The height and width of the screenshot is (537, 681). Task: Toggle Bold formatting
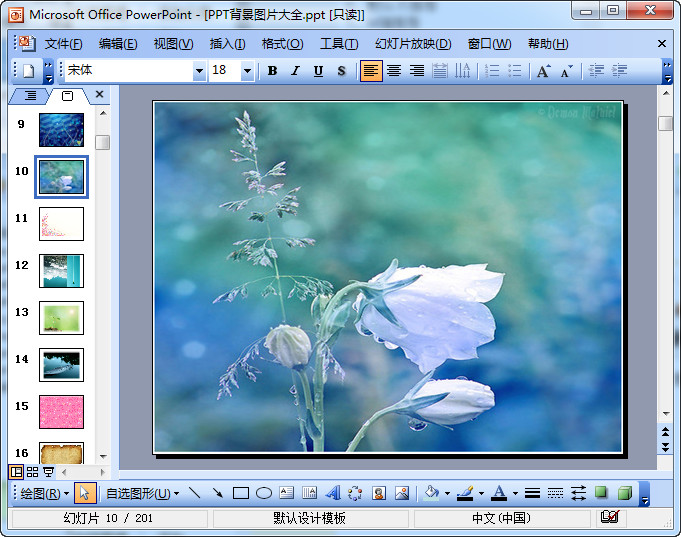click(x=272, y=71)
